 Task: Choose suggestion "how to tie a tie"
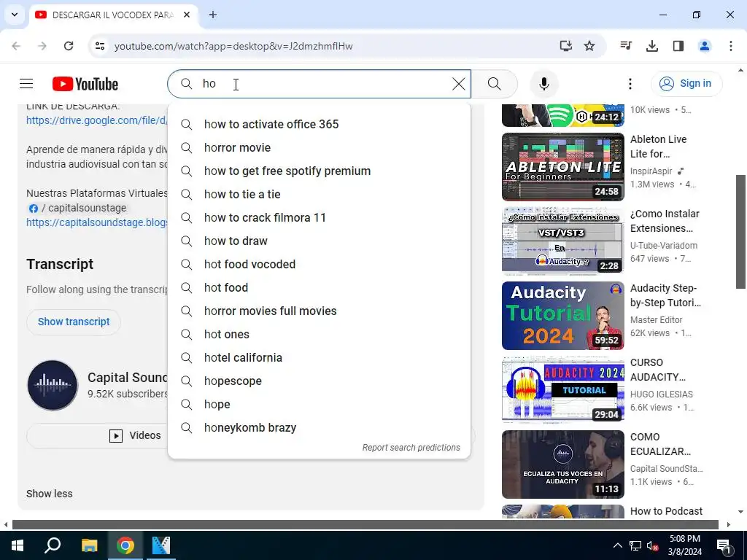(x=320, y=194)
